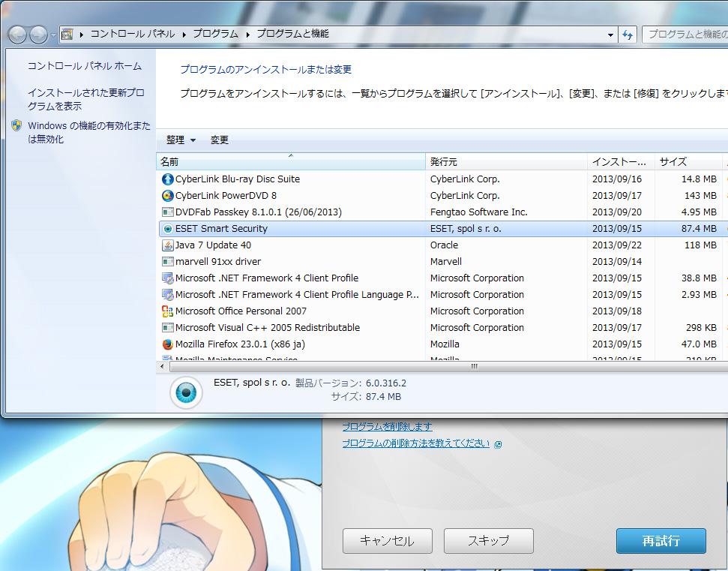The height and width of the screenshot is (571, 728).
Task: Click the shield icon beside Windows の機能
Action: coord(16,125)
